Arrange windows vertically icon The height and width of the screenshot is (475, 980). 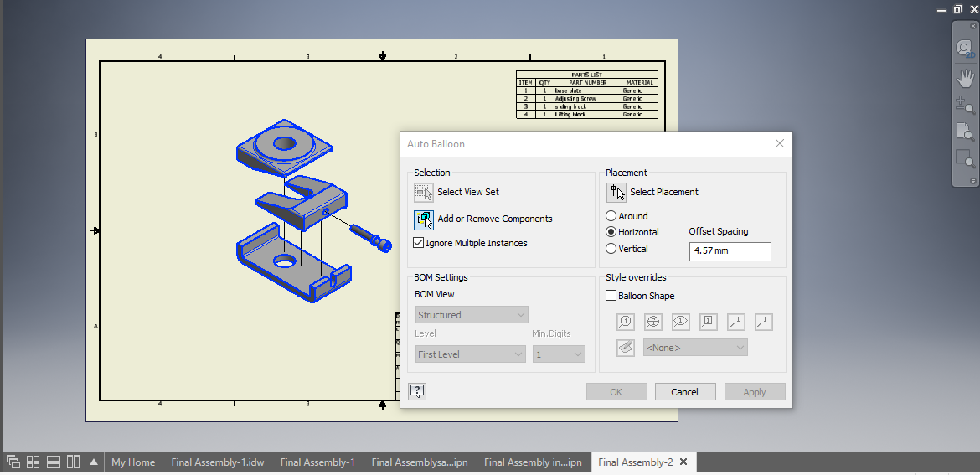click(73, 462)
